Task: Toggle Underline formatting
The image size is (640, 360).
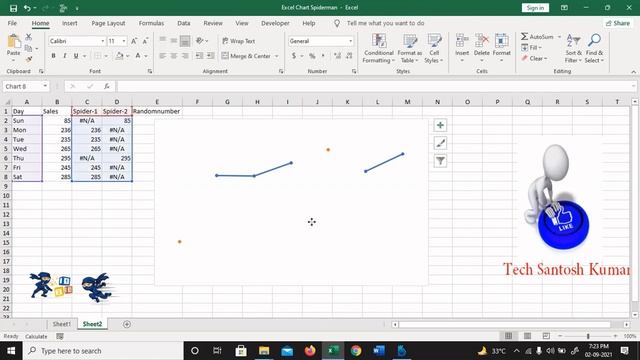Action: click(x=76, y=56)
